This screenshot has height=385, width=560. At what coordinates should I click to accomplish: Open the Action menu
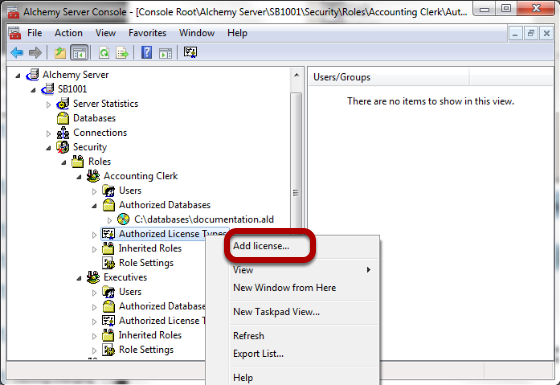[x=69, y=33]
